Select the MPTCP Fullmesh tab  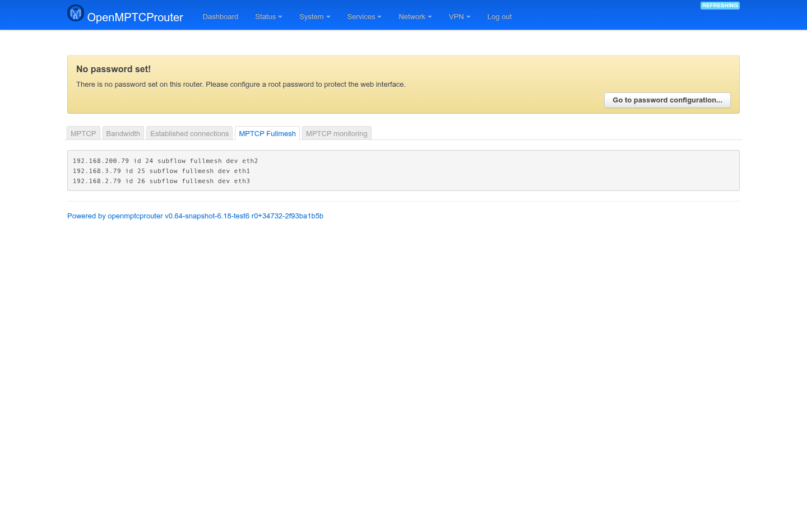point(267,133)
